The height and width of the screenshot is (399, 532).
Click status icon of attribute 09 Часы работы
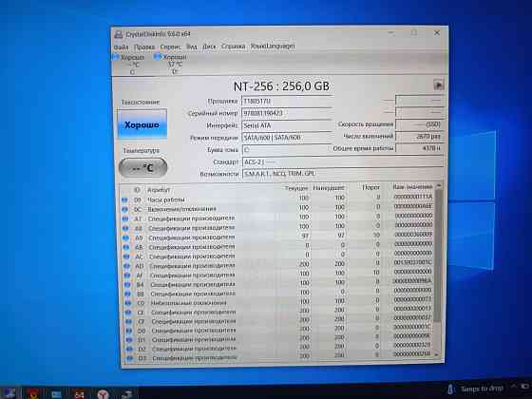coord(124,200)
